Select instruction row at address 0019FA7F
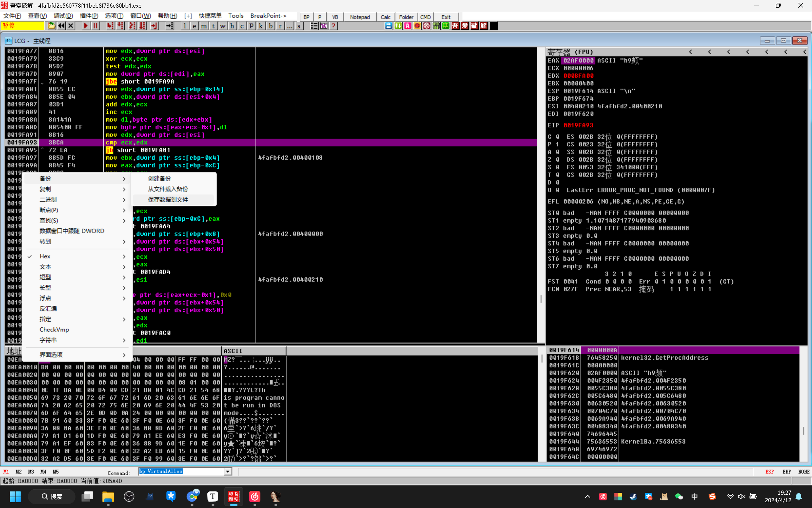812x508 pixels. click(x=270, y=82)
